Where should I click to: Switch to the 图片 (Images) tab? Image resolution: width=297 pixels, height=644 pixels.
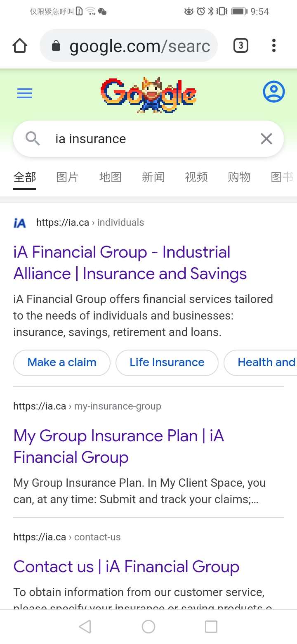67,177
